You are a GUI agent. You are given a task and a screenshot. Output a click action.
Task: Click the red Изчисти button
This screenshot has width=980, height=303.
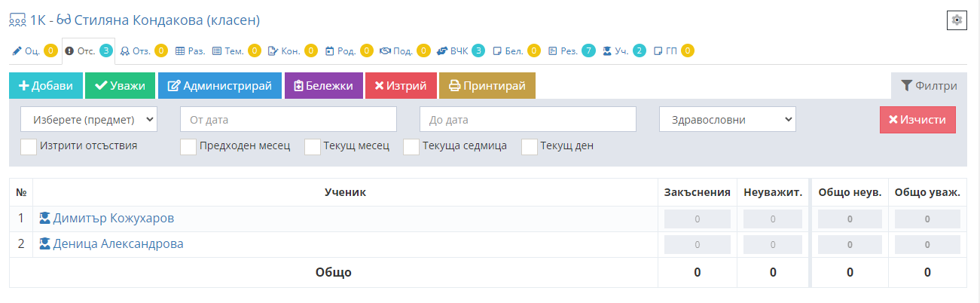[x=917, y=119]
